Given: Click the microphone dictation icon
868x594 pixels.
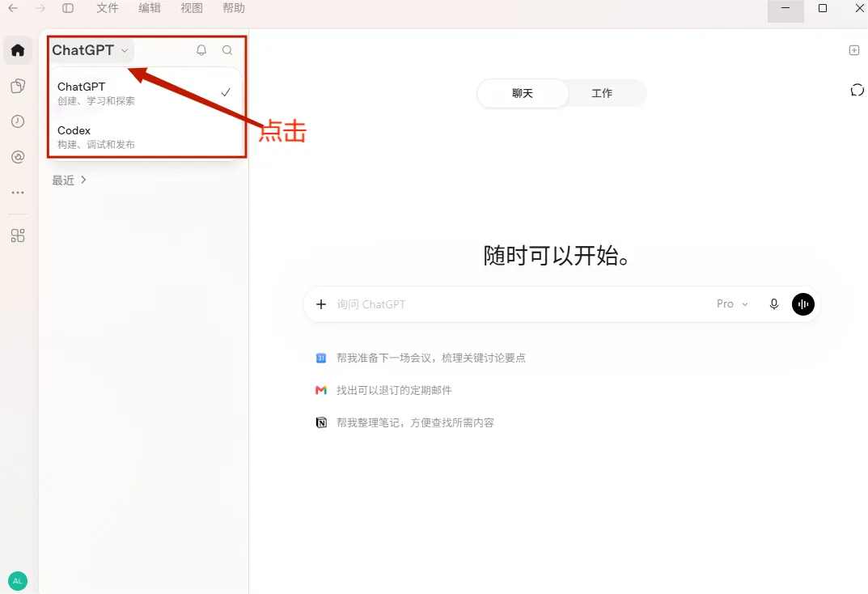Looking at the screenshot, I should click(x=774, y=304).
